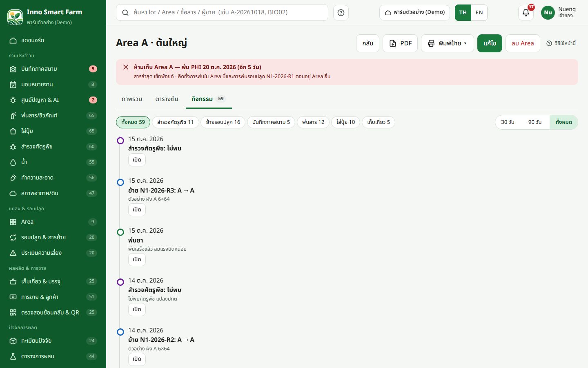
Task: Open the พิมพ์ป้าย dropdown
Action: click(448, 43)
